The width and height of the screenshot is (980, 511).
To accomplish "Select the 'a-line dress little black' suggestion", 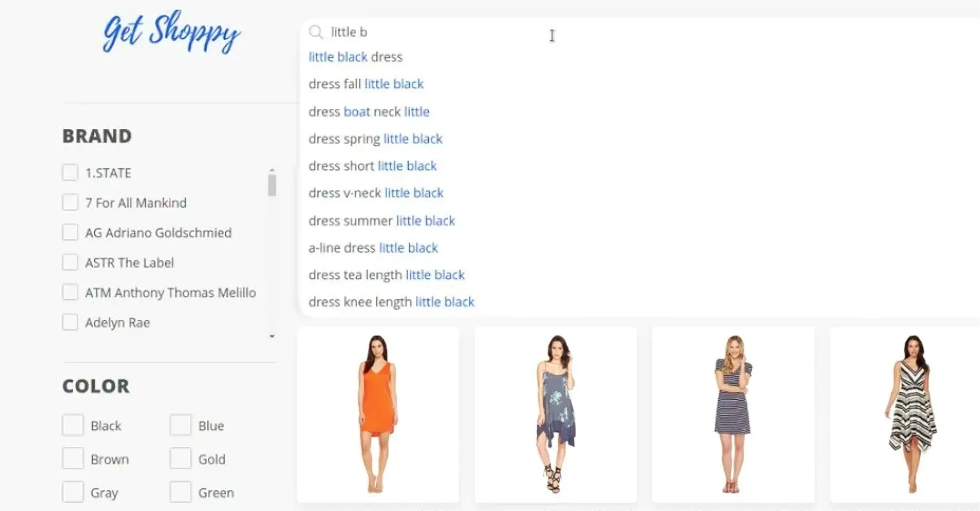I will [373, 248].
